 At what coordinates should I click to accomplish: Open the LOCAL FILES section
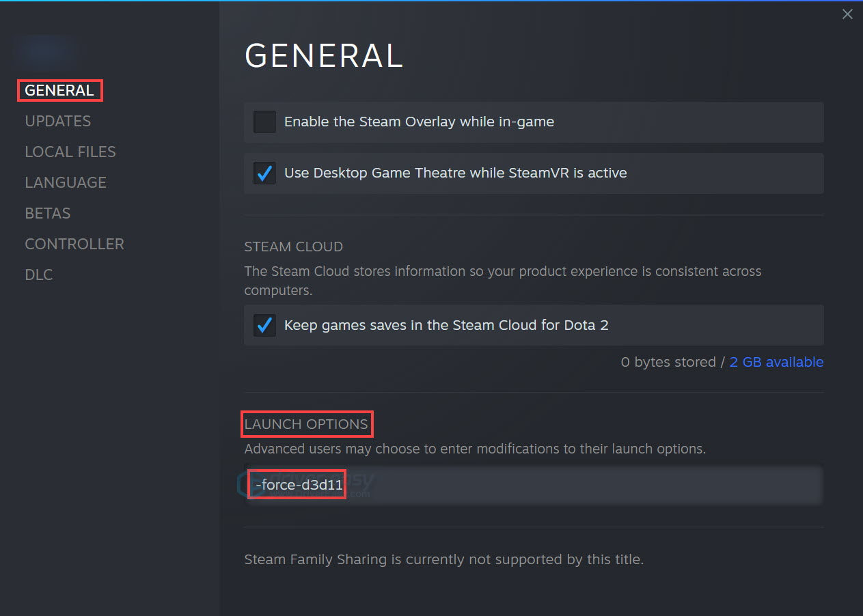70,152
